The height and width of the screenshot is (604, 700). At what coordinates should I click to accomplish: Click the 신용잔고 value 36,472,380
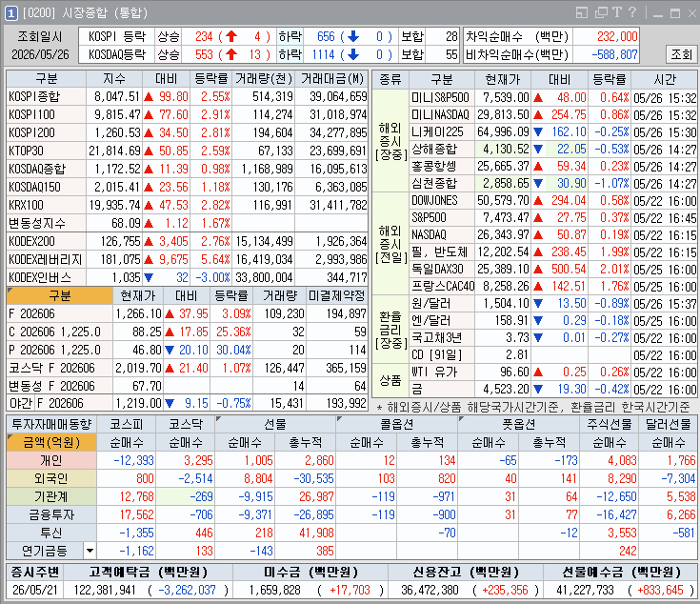coord(430,590)
